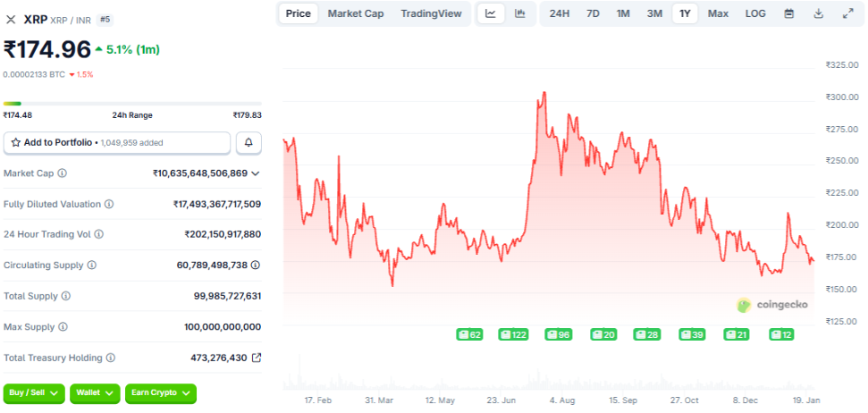Click the price alert bell icon

[249, 143]
